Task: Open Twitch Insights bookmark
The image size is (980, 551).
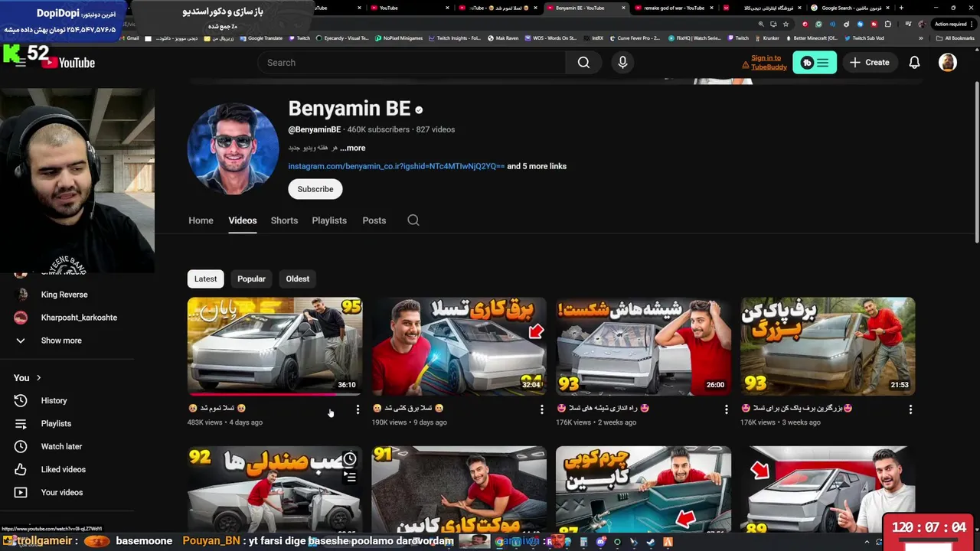Action: point(455,38)
